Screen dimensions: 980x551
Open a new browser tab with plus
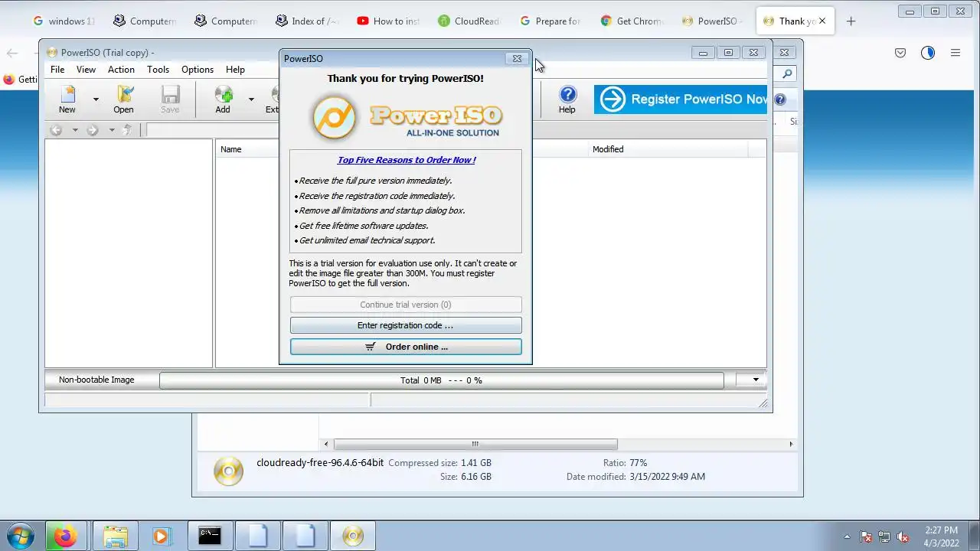851,21
